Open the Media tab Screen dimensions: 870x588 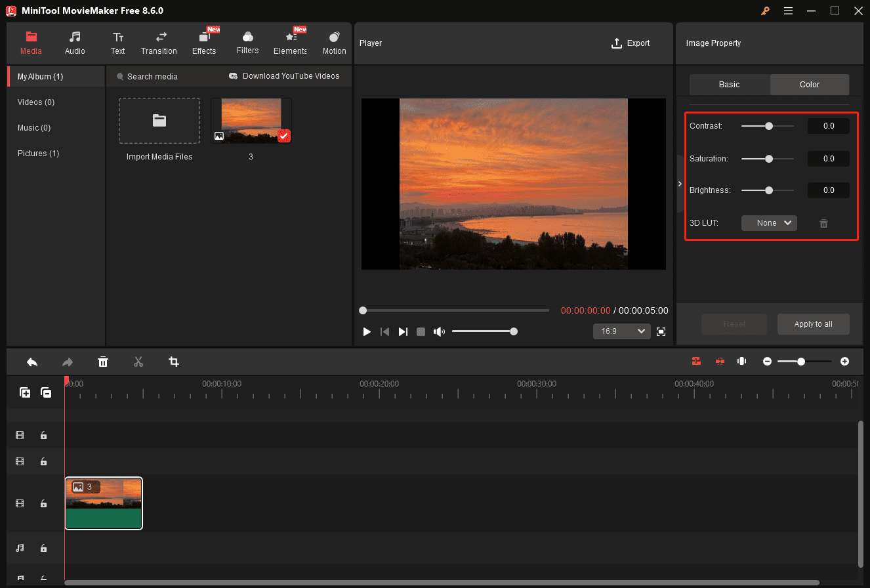click(31, 43)
